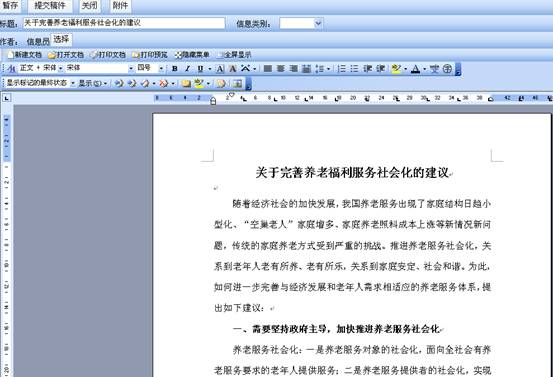Expand the 信息类别 combo box

(318, 23)
